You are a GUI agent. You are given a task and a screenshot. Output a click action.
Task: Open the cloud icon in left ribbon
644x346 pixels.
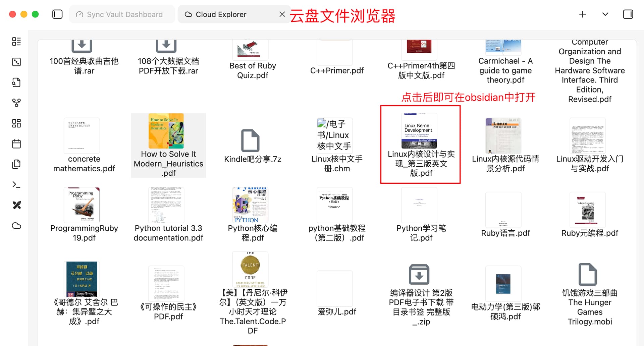coord(16,226)
